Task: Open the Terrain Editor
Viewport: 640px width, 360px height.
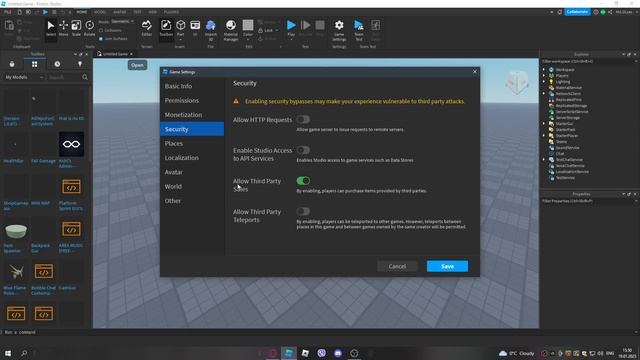Action: point(147,28)
